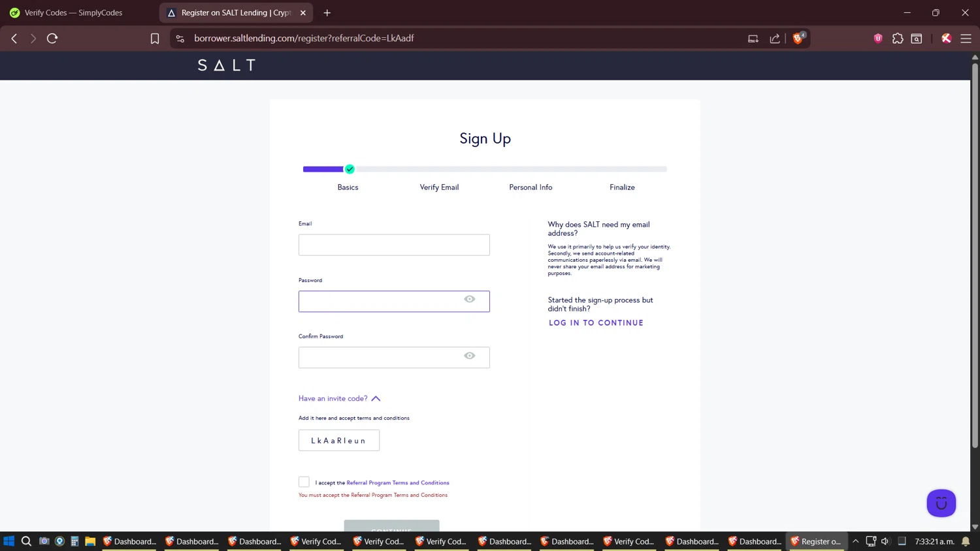Click the address bar URL
Image resolution: width=980 pixels, height=551 pixels.
tap(304, 39)
